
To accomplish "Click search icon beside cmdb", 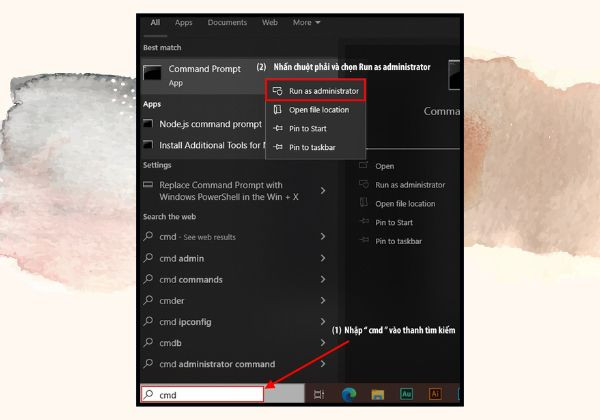I will coord(148,342).
